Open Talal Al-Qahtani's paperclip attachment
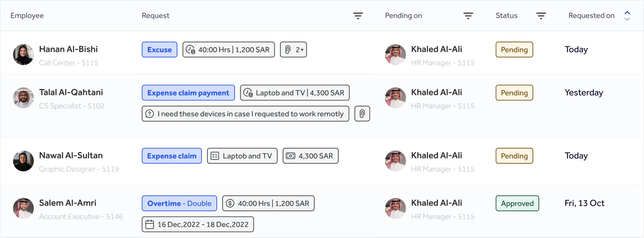The image size is (644, 238). point(362,114)
